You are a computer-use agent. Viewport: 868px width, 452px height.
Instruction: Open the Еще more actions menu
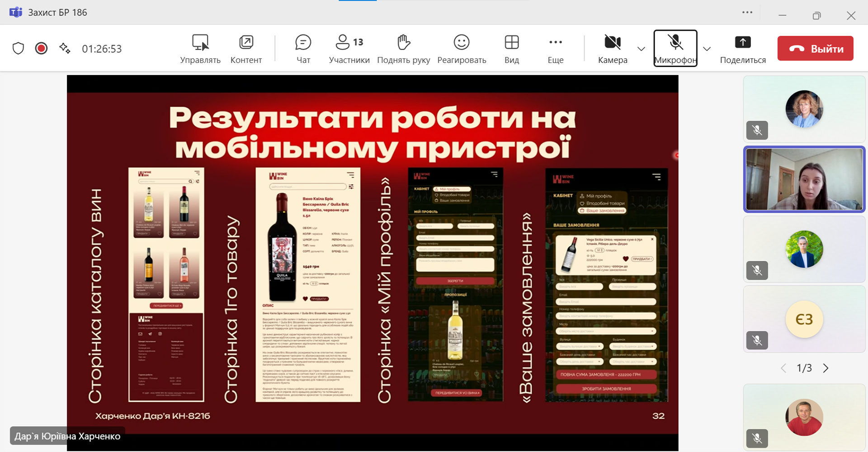click(x=555, y=48)
